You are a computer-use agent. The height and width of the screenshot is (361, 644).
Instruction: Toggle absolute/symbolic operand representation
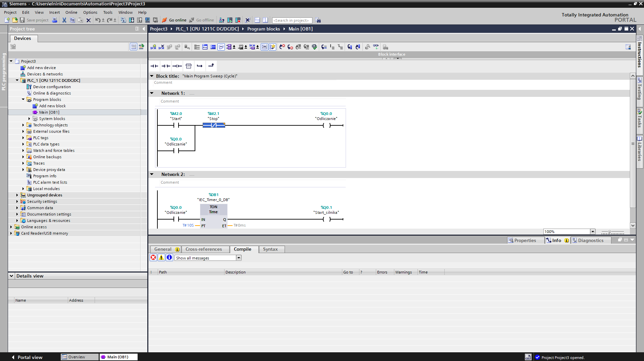pos(230,47)
